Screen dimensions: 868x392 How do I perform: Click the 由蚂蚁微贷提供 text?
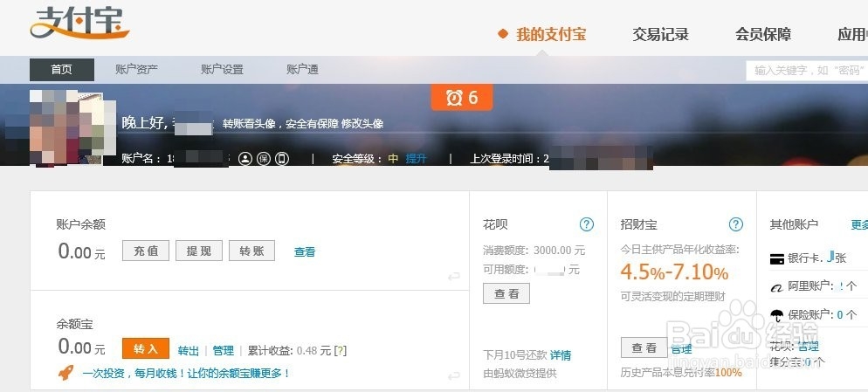(520, 373)
